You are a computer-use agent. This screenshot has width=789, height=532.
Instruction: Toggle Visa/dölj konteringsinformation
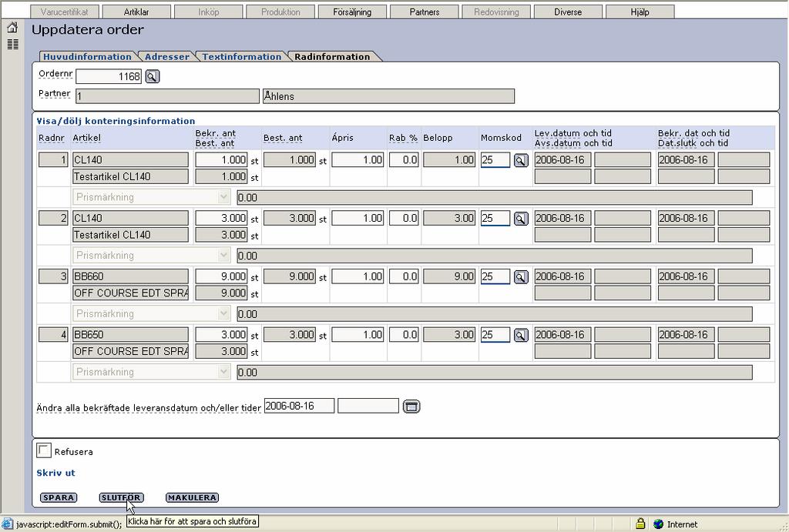click(x=116, y=121)
